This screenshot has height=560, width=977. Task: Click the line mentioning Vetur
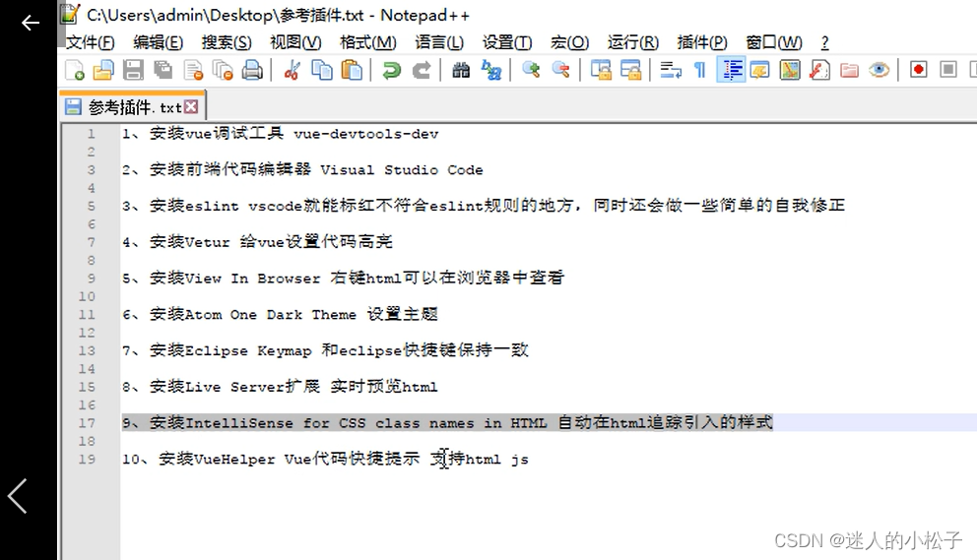257,242
